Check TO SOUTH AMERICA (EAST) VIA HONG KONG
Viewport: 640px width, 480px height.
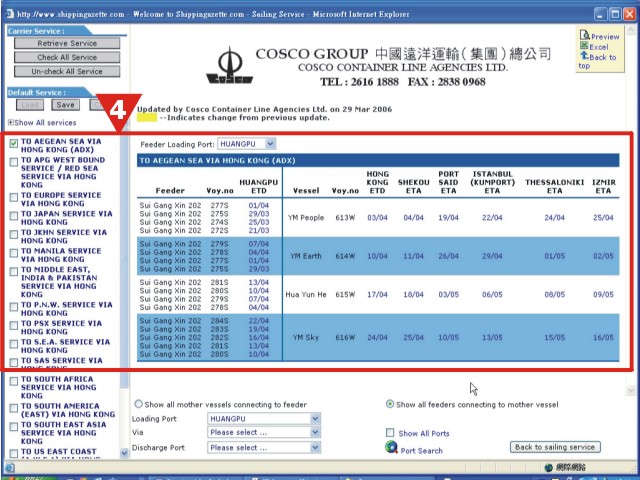(14, 408)
